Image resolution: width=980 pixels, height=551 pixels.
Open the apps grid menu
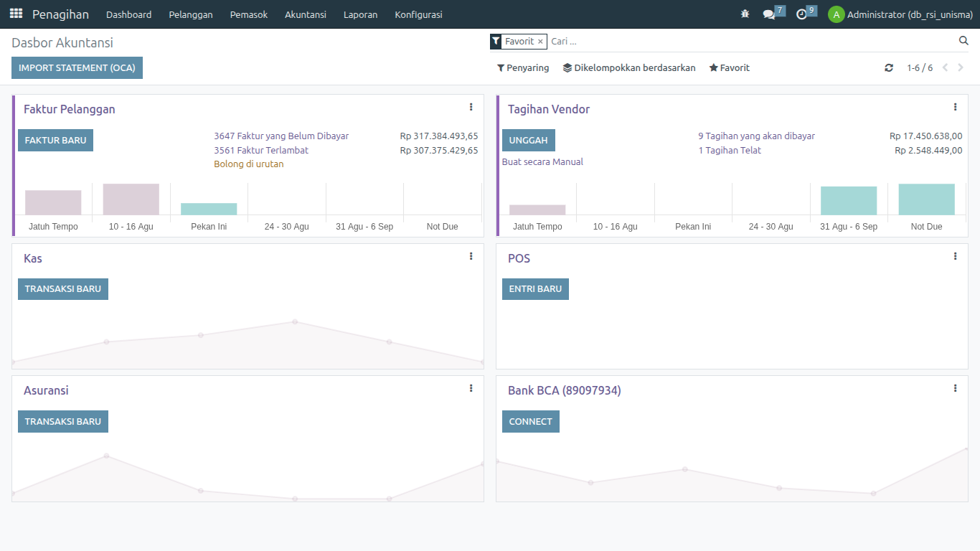[16, 14]
